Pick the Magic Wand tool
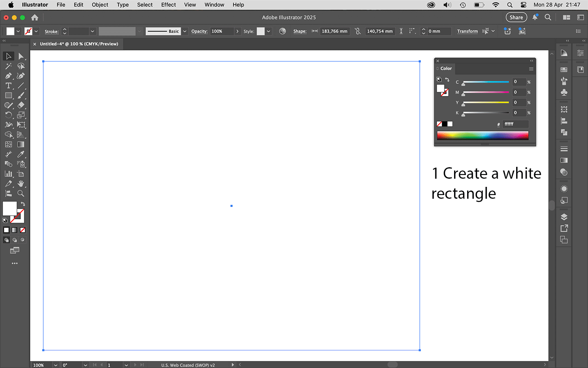The image size is (588, 368). click(x=8, y=66)
